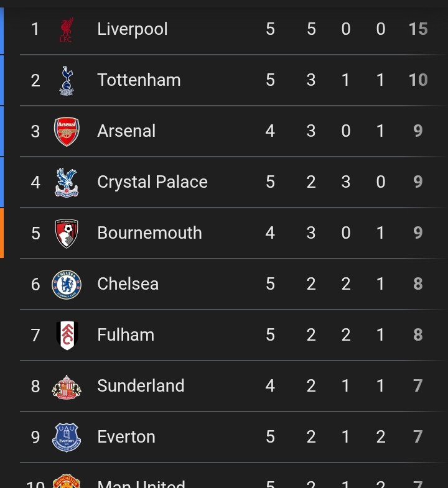Tap the Liverpool club crest
The height and width of the screenshot is (488, 448).
(67, 29)
